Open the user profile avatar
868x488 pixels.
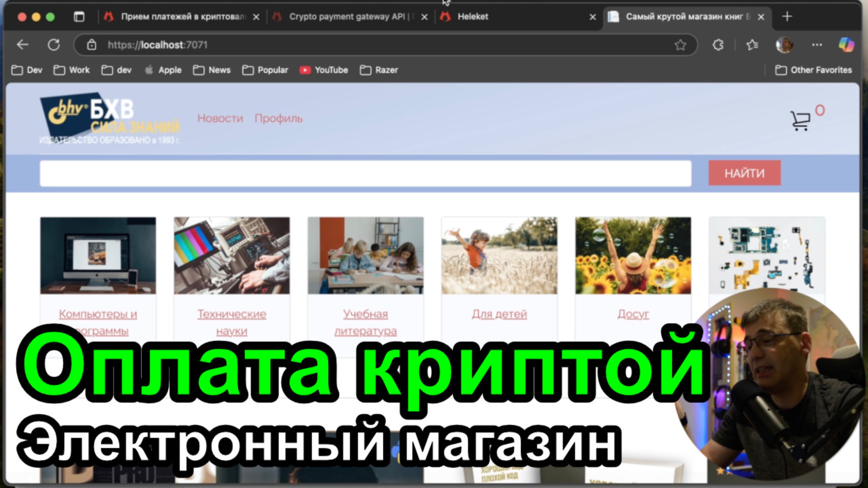(784, 45)
